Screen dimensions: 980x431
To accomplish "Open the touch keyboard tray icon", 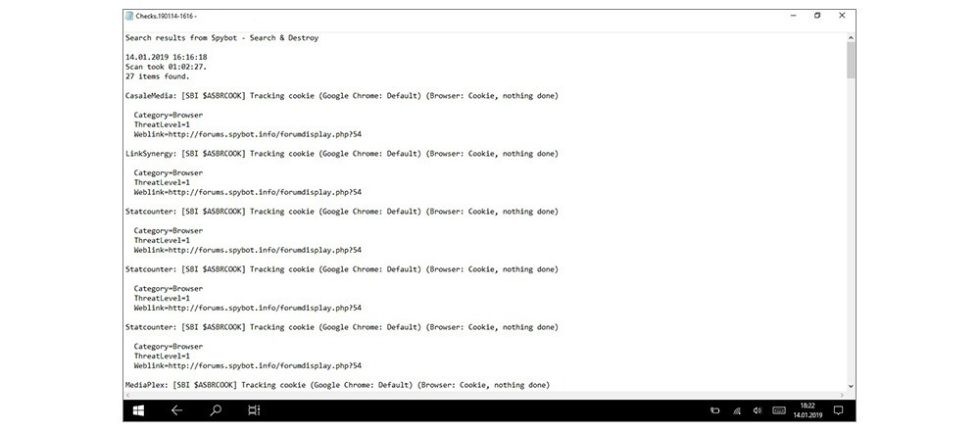I will pyautogui.click(x=779, y=410).
